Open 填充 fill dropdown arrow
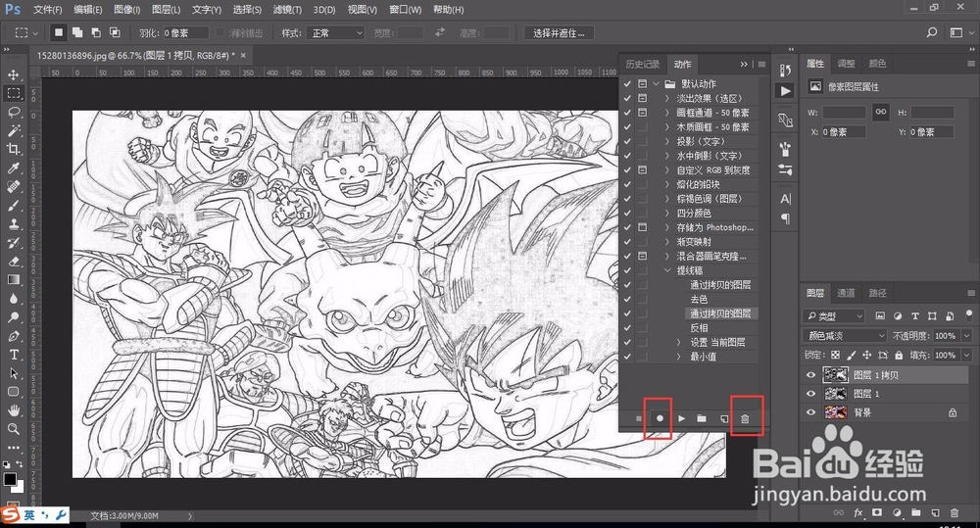The image size is (980, 528). [966, 355]
